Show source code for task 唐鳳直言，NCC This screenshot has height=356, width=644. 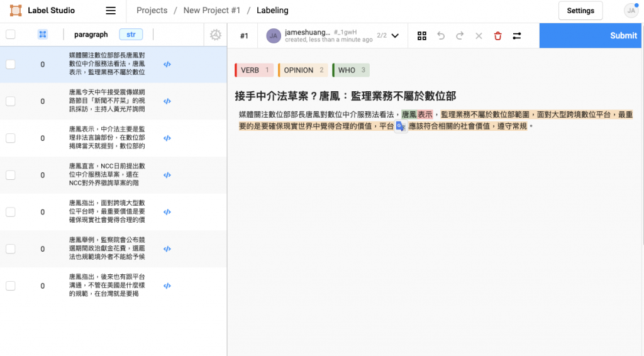click(167, 175)
